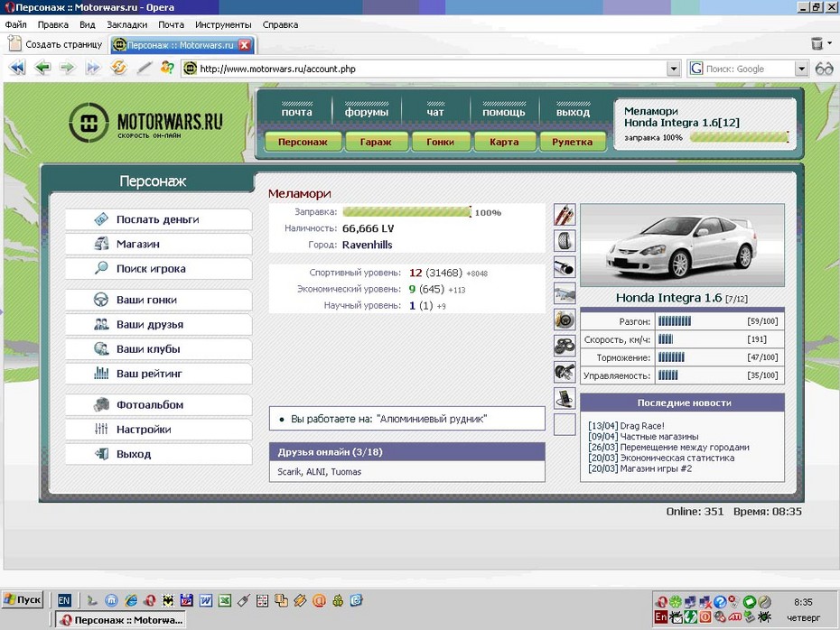Launch Word from the quick launch bar
Viewport: 840px width, 630px height.
206,600
